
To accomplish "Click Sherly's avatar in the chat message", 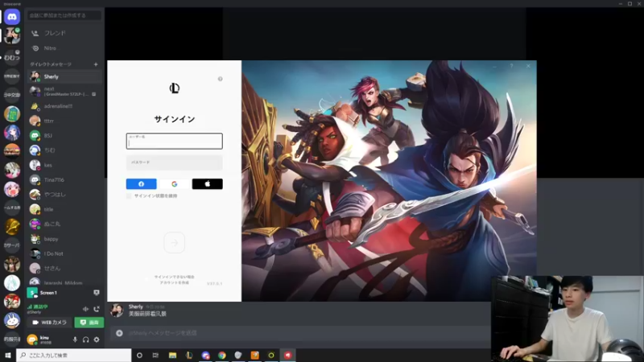I will [x=117, y=311].
